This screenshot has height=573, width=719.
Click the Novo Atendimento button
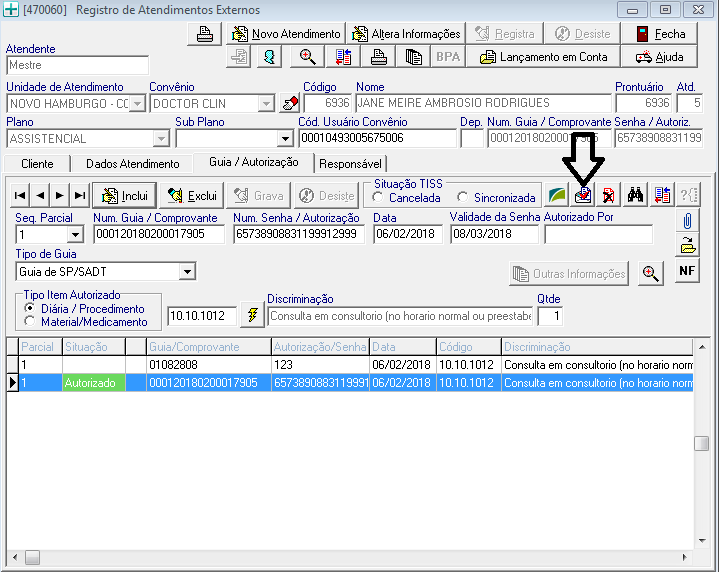pos(286,34)
